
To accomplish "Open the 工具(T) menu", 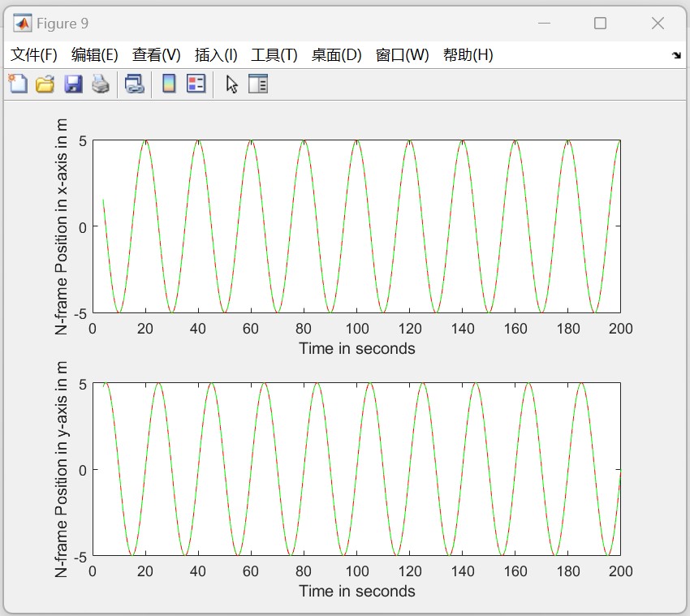I will [274, 55].
